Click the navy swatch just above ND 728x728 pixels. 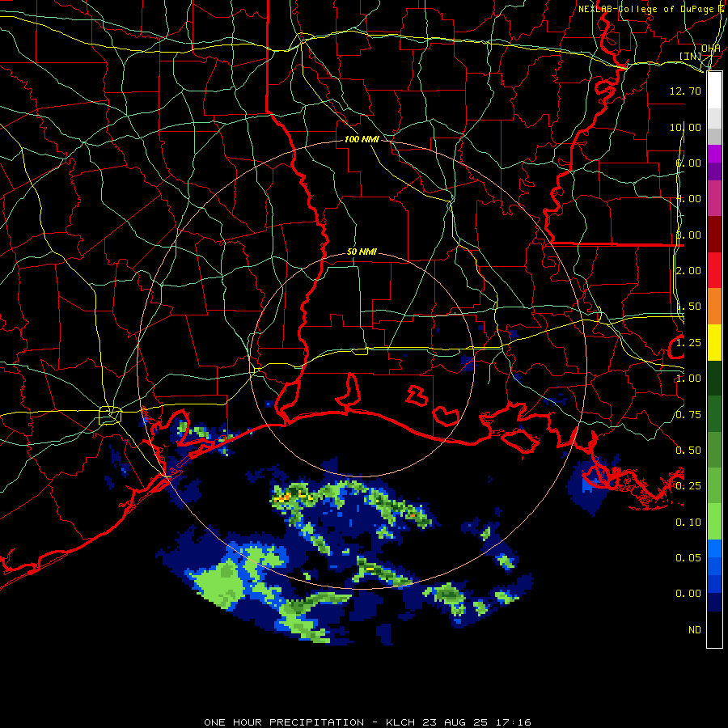714,603
